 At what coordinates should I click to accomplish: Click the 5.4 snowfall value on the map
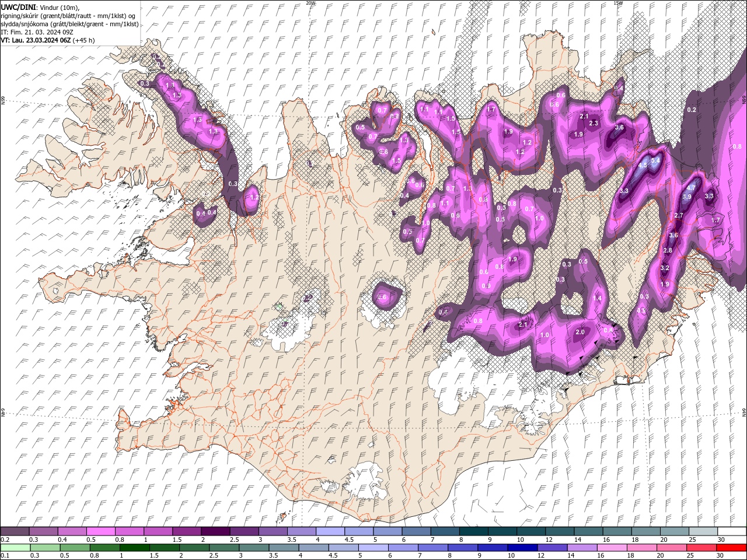pos(655,160)
